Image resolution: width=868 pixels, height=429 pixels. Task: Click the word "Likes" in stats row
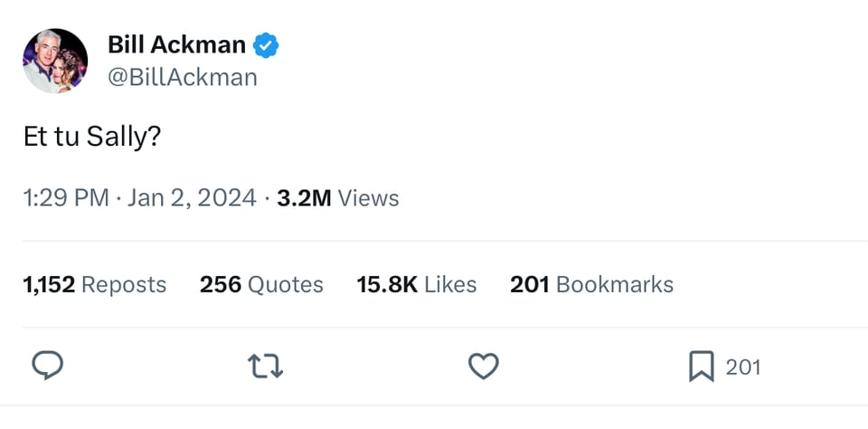tap(450, 284)
